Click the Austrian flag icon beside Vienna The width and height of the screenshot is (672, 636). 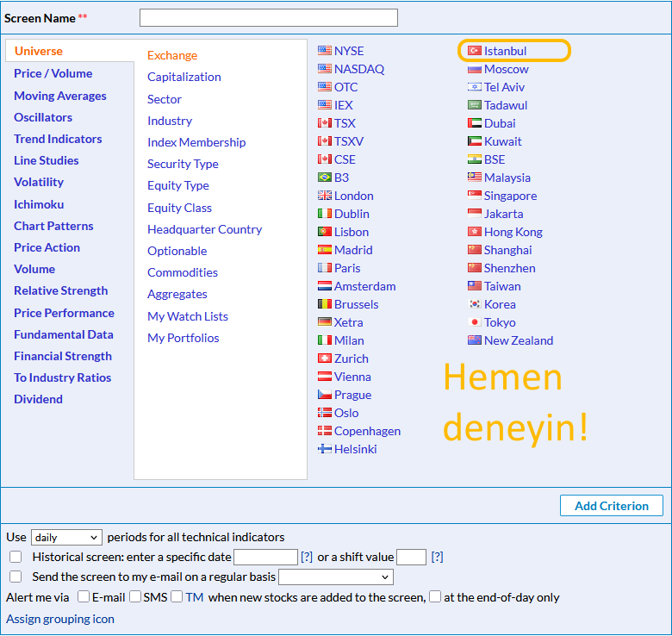(x=325, y=377)
